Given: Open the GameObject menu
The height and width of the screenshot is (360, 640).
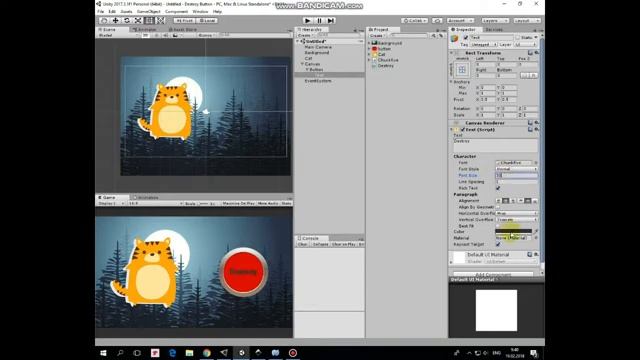Looking at the screenshot, I should point(149,12).
